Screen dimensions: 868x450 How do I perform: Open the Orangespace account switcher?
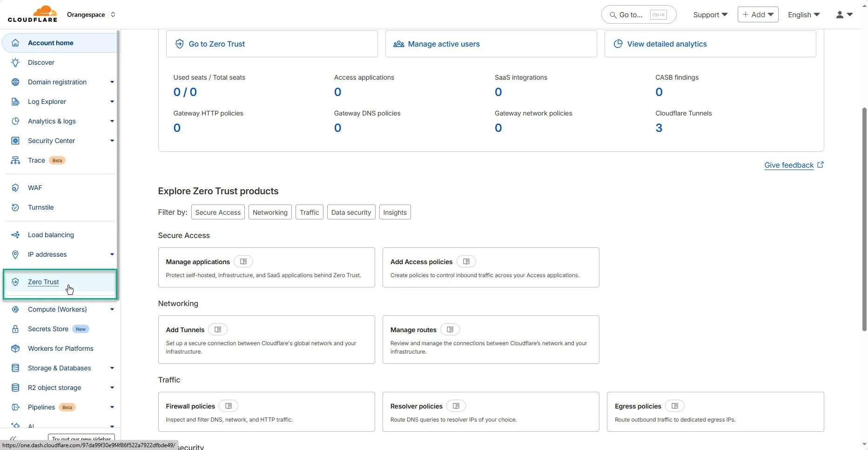[x=91, y=14]
